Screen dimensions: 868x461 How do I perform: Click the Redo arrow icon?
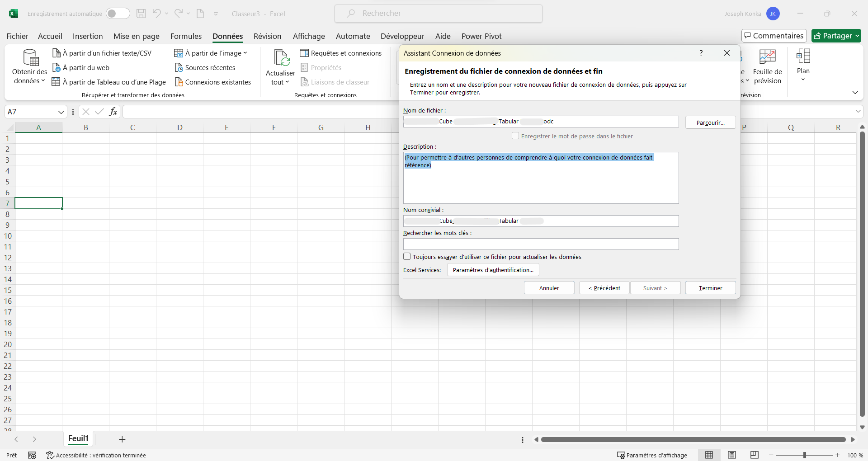click(x=179, y=14)
